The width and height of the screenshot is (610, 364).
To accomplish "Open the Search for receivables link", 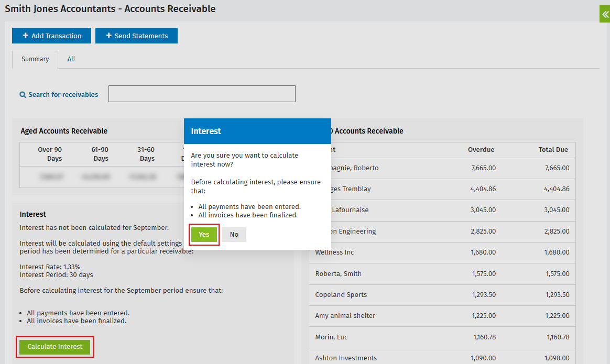I will (x=63, y=94).
